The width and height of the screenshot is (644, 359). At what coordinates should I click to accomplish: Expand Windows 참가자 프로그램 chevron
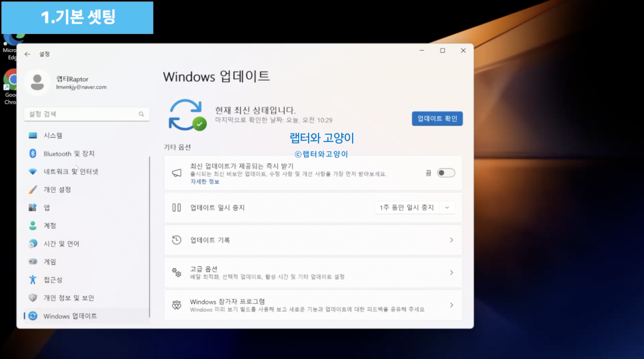[451, 305]
